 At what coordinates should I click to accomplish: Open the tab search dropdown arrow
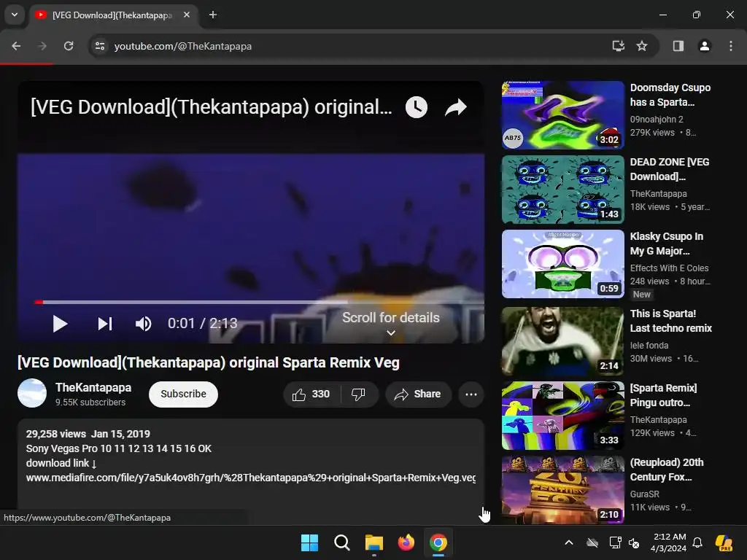point(15,15)
